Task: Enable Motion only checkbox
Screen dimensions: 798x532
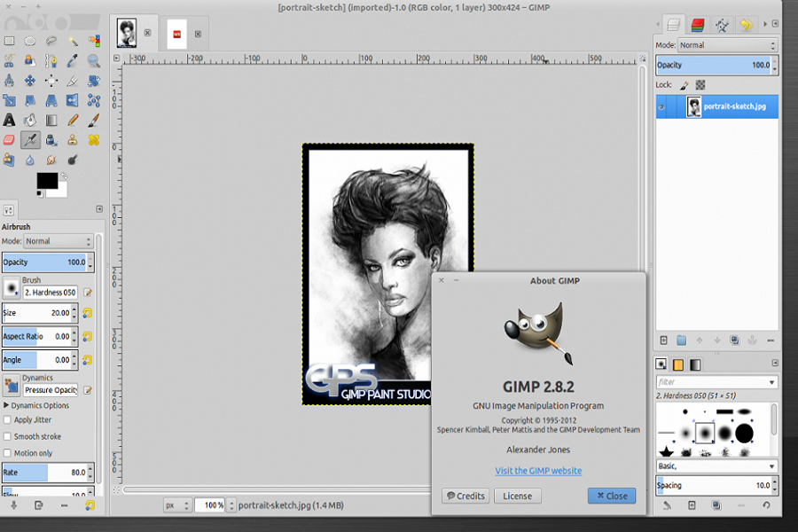Action: (7, 453)
